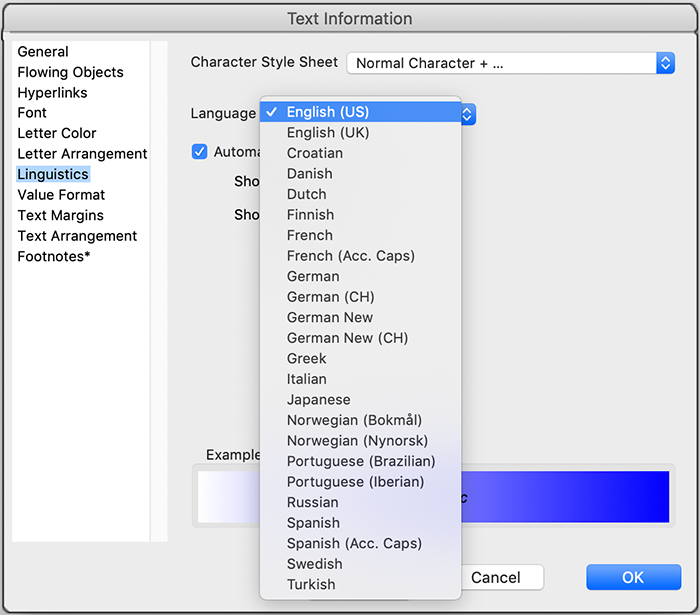The width and height of the screenshot is (700, 615).
Task: Select English (US) in language list
Action: (x=328, y=112)
